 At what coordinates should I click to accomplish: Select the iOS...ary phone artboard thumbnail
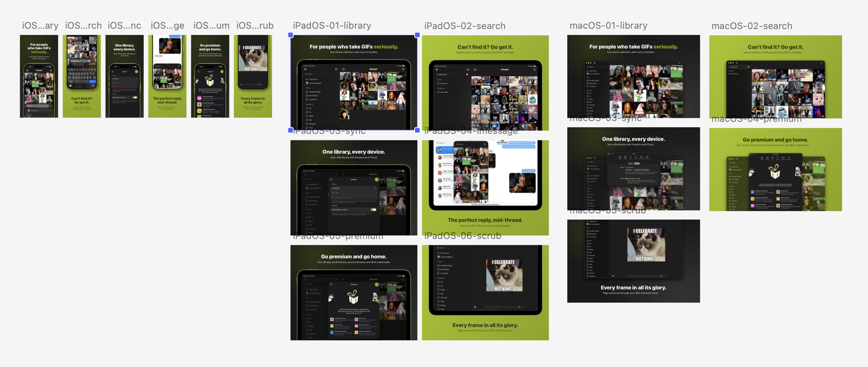(x=39, y=76)
